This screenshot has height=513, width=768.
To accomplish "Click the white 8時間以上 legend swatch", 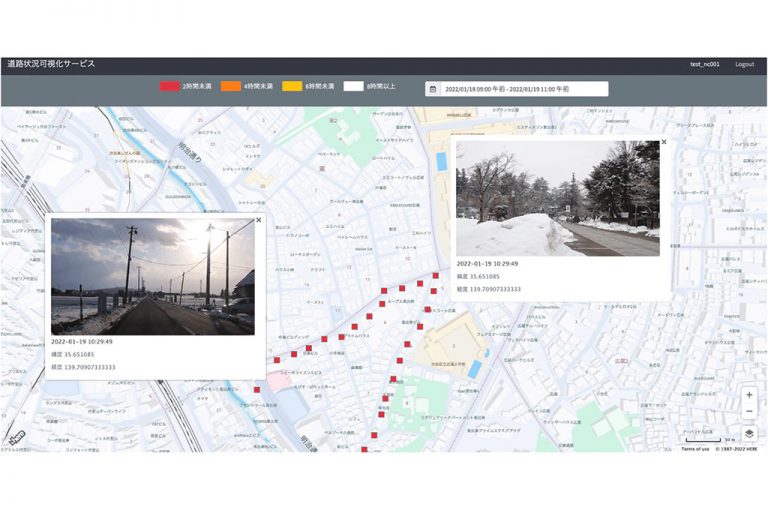I will click(353, 87).
